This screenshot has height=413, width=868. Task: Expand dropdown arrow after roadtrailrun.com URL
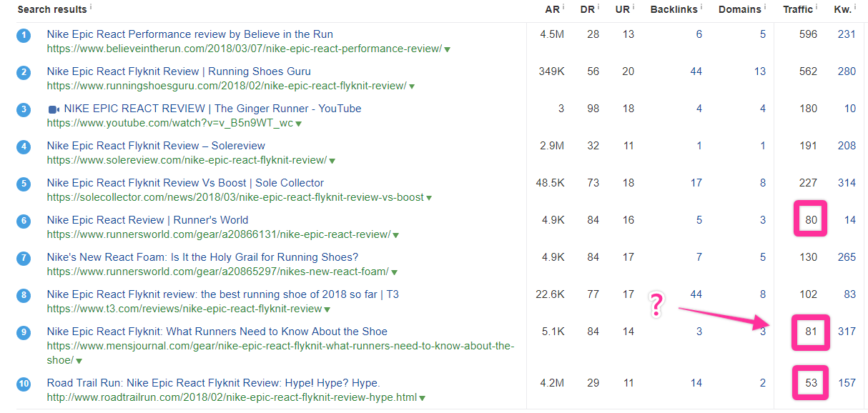(x=422, y=398)
